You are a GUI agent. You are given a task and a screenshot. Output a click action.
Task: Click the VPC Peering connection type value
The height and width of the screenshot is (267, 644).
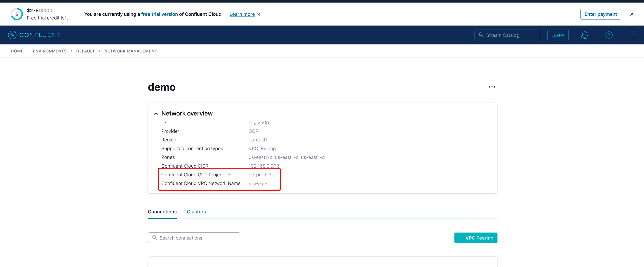pos(262,149)
